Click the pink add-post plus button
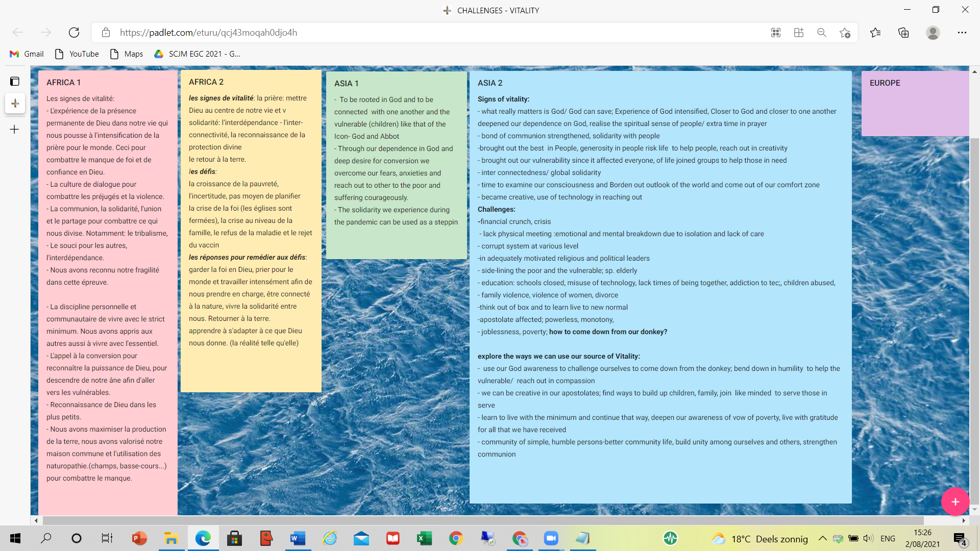Viewport: 980px width, 551px height. (955, 502)
